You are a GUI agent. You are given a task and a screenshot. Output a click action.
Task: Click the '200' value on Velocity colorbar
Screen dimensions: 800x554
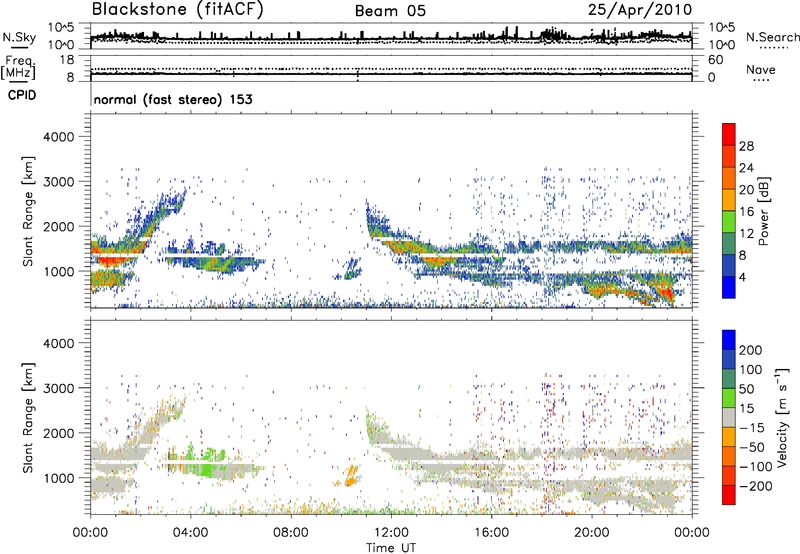751,350
